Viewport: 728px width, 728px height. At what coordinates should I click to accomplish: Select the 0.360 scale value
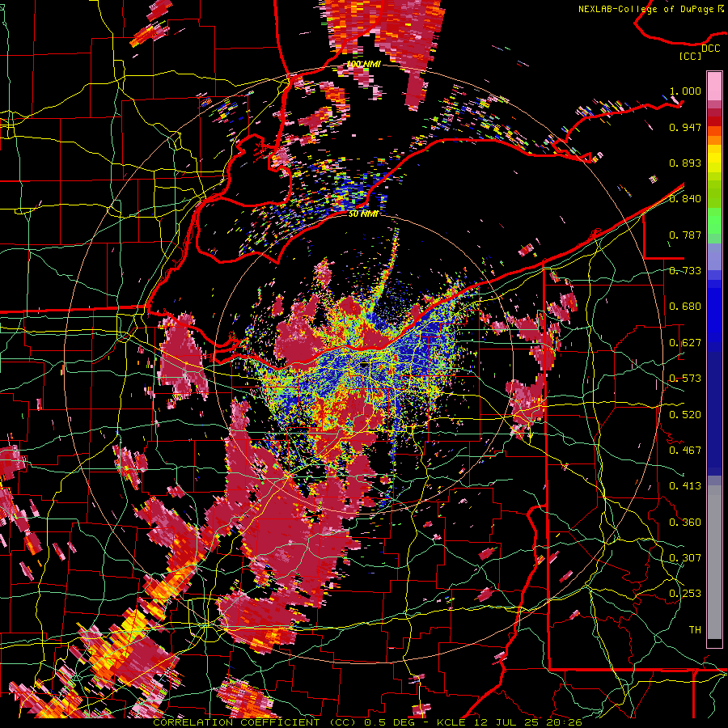point(685,523)
